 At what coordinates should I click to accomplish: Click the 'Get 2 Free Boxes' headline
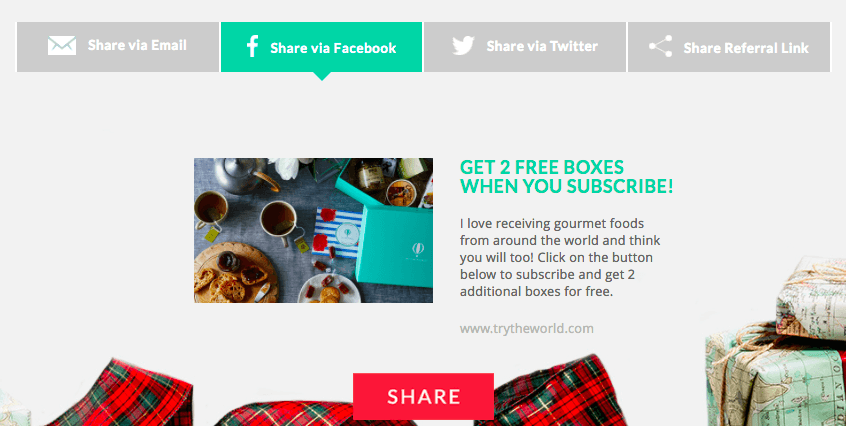(x=567, y=176)
